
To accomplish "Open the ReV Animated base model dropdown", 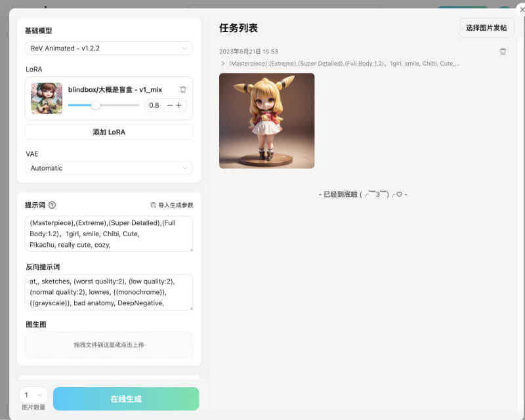I will [108, 48].
